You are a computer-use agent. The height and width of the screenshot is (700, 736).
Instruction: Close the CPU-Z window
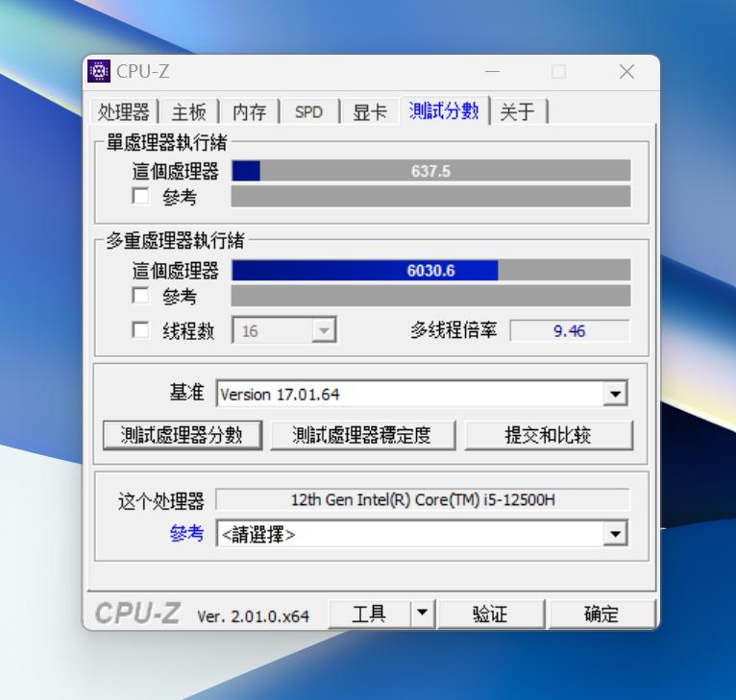[626, 72]
